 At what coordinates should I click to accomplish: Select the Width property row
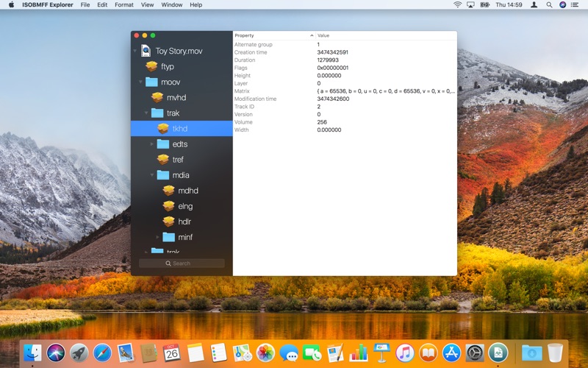pyautogui.click(x=345, y=130)
